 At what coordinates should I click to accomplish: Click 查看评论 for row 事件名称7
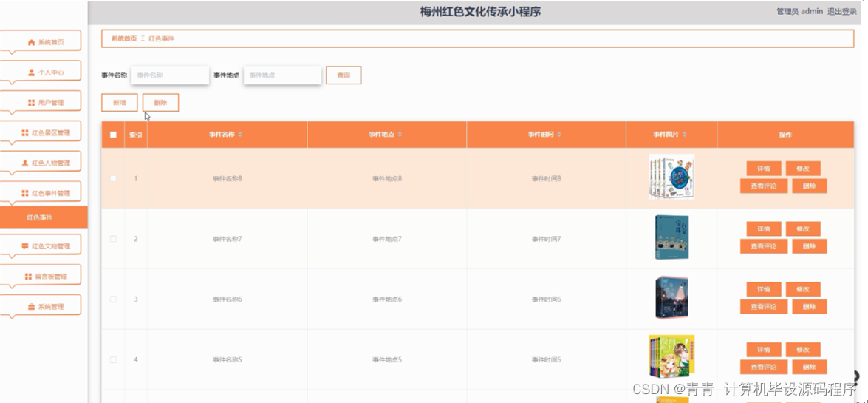tap(763, 247)
